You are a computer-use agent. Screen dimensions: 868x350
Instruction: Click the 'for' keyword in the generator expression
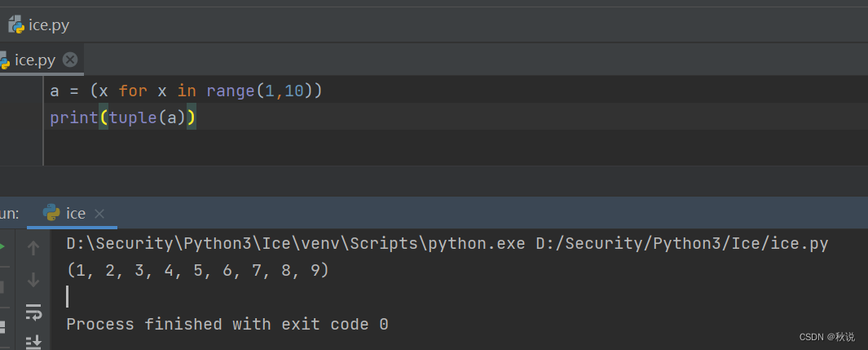point(133,91)
